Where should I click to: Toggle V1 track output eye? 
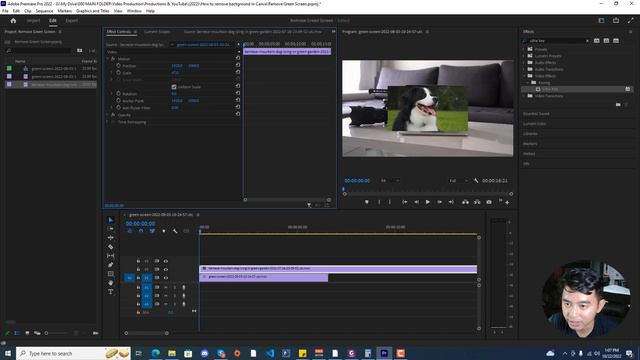pos(166,278)
